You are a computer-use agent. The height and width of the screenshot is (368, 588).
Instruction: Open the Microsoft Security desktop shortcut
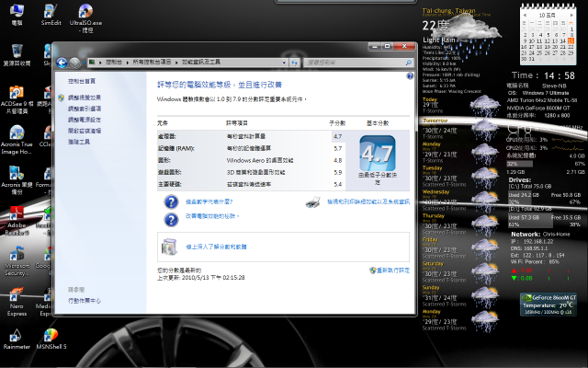tap(17, 261)
